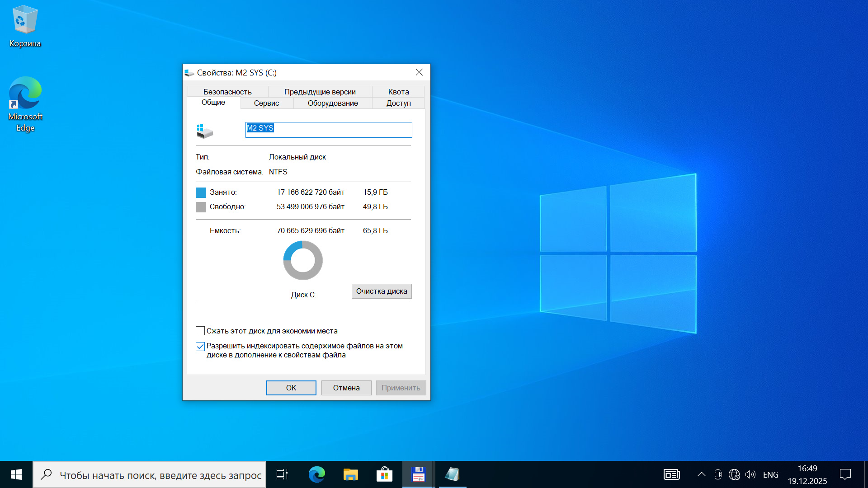Click the Windows Start button
Image resolution: width=868 pixels, height=488 pixels.
coord(16,474)
